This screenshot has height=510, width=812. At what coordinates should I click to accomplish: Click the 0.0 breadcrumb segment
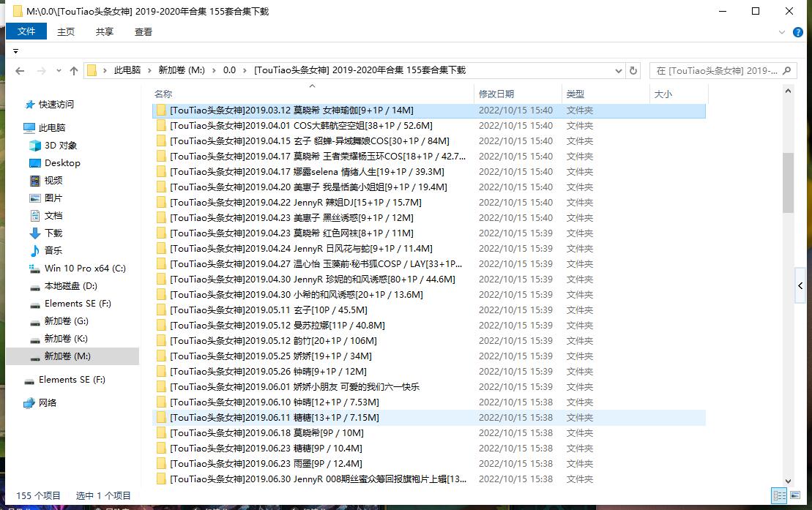[229, 70]
